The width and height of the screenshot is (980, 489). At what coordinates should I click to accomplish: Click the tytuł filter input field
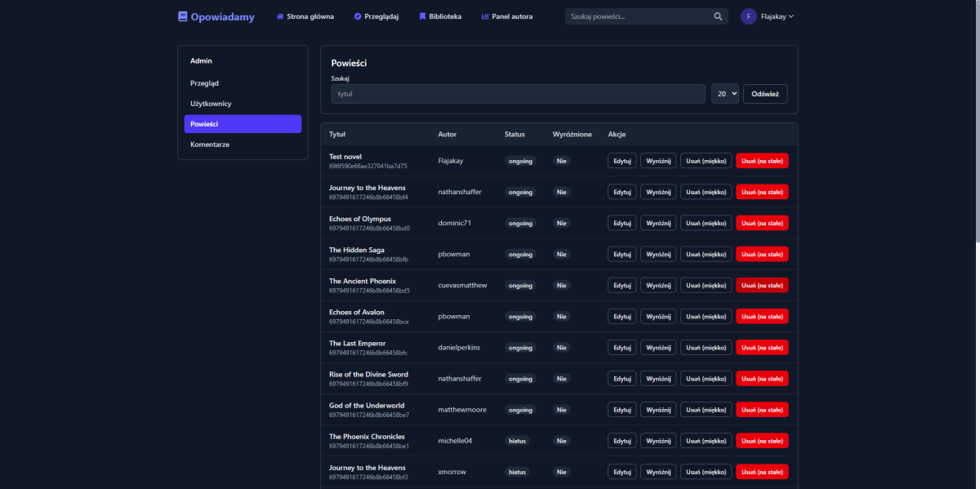(518, 94)
